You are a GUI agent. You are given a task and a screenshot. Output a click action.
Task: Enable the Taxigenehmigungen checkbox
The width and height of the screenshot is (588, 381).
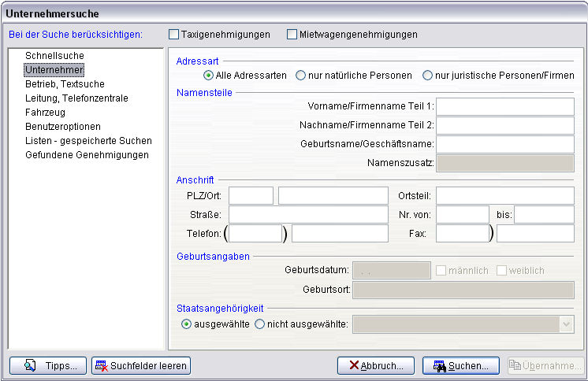coord(174,35)
